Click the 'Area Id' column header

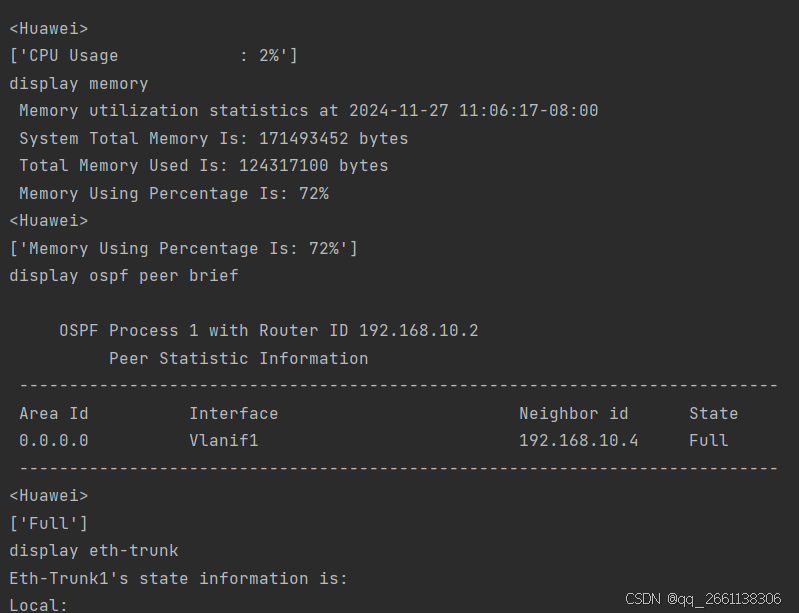pyautogui.click(x=53, y=413)
